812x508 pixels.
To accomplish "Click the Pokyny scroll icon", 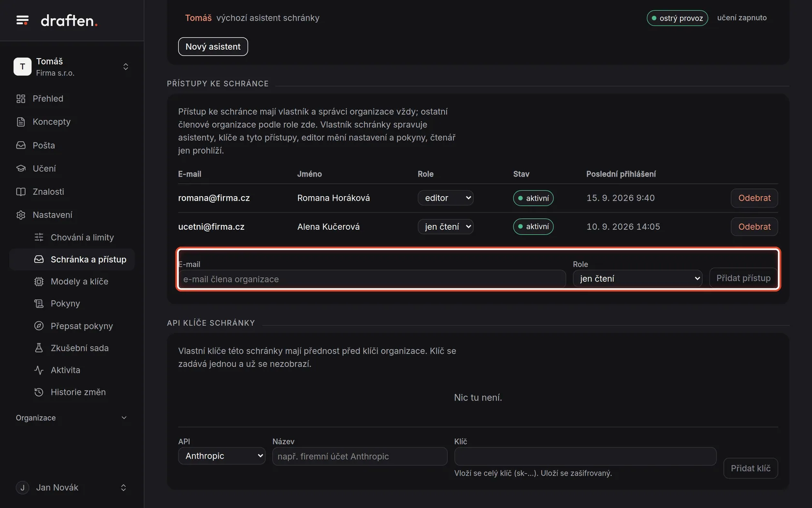I will 39,303.
